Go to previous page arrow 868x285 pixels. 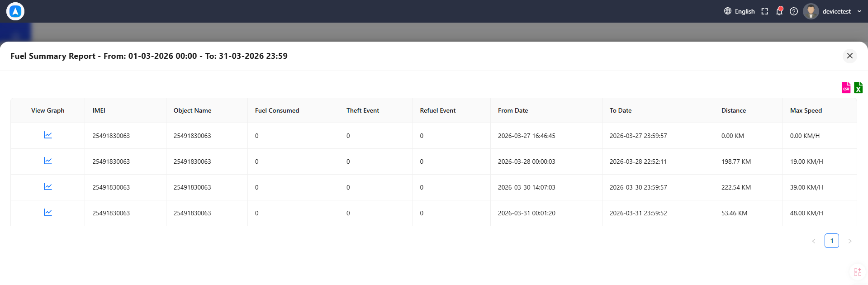[x=814, y=241]
